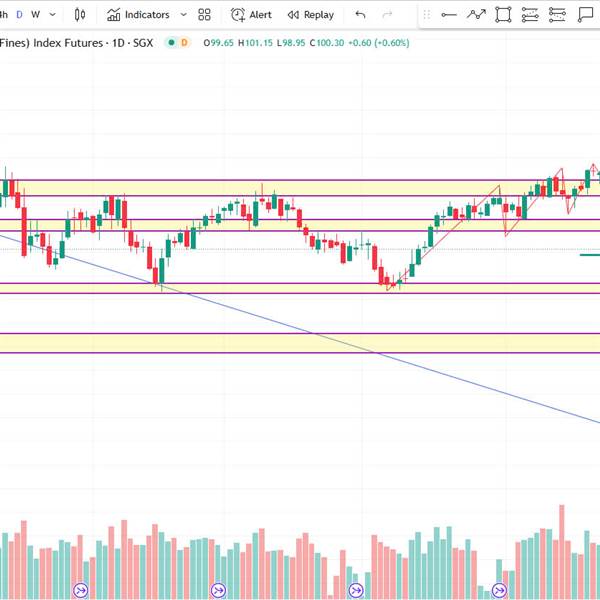Toggle the green market status dot

[171, 42]
